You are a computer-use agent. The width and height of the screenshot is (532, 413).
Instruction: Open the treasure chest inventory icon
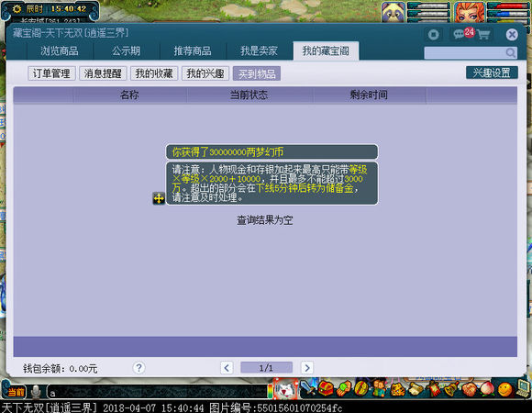(x=326, y=388)
